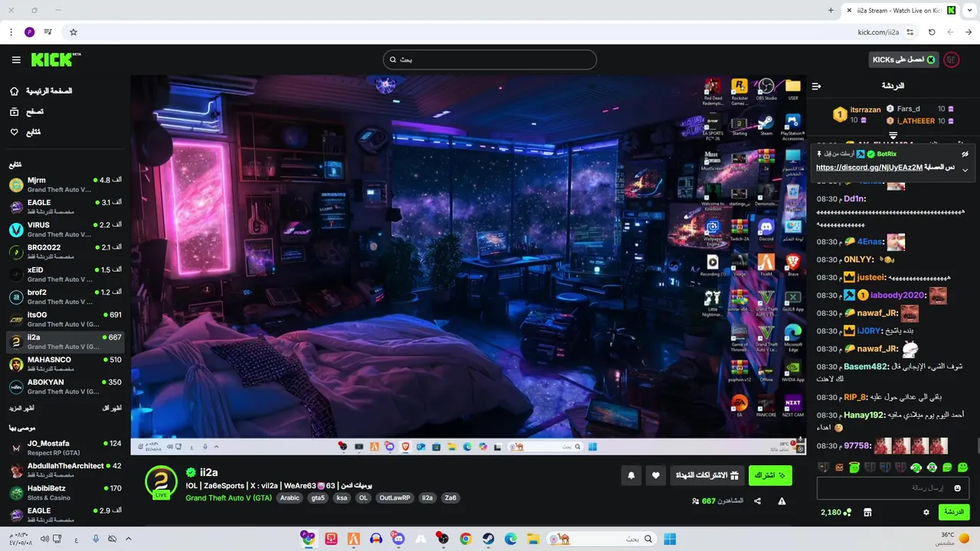980x551 pixels.
Task: Open the browser three-dot menu
Action: [x=11, y=32]
